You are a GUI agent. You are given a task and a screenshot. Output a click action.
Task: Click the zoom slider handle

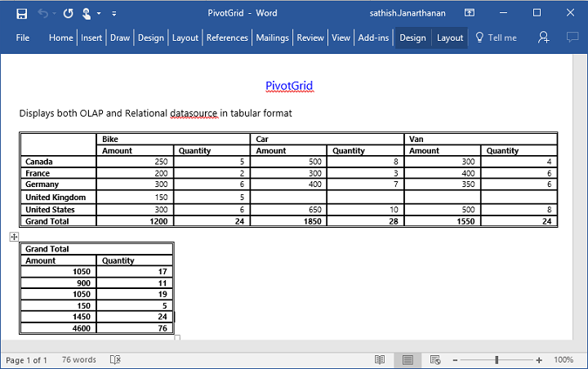coord(497,360)
